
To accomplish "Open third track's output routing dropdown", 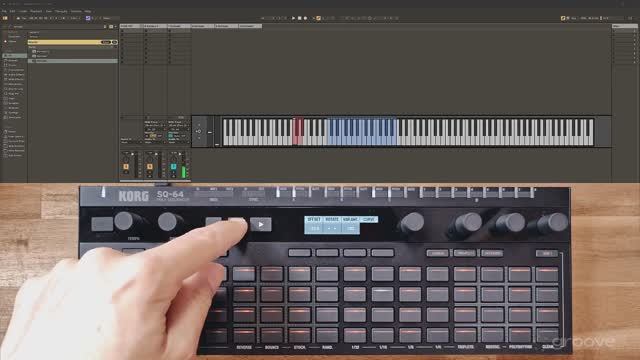I will (x=179, y=142).
